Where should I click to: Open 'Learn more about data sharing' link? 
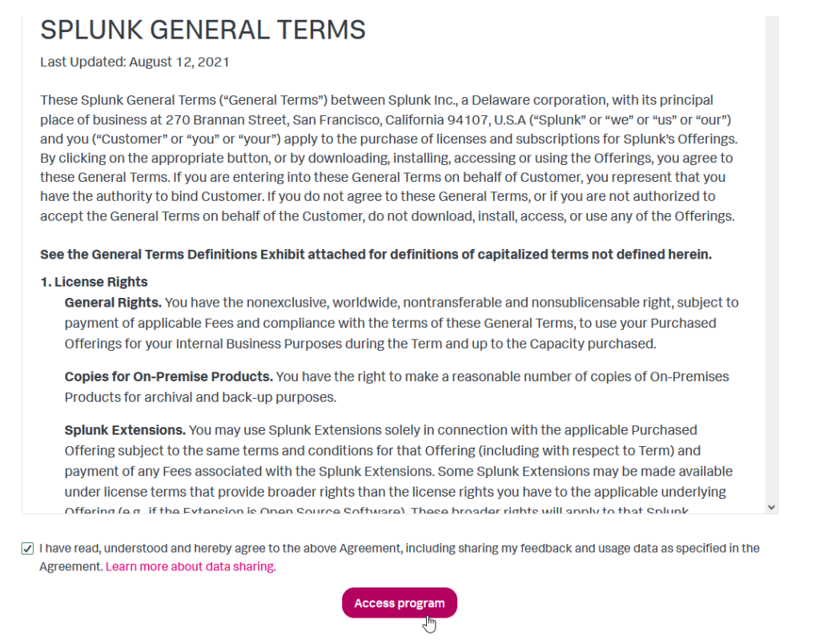coord(190,566)
